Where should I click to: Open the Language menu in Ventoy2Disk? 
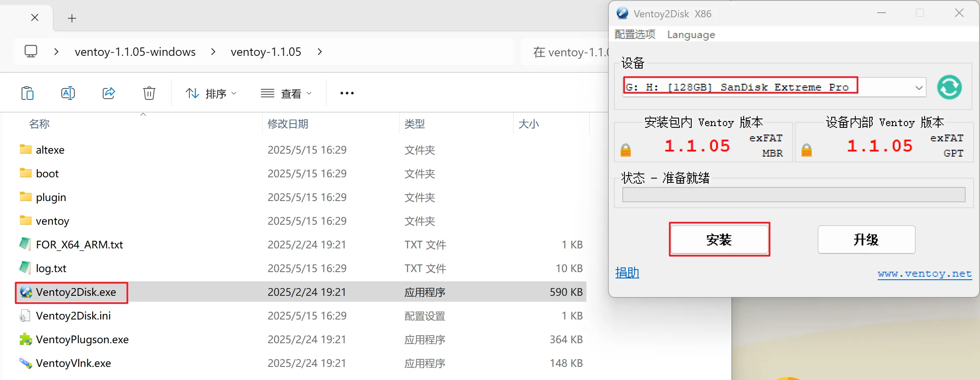tap(691, 35)
